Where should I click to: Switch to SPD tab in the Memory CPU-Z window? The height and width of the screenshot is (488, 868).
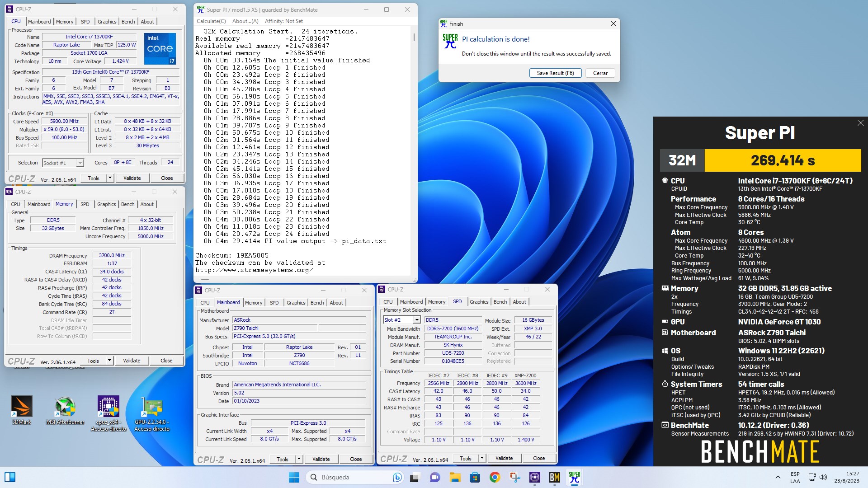pos(85,204)
